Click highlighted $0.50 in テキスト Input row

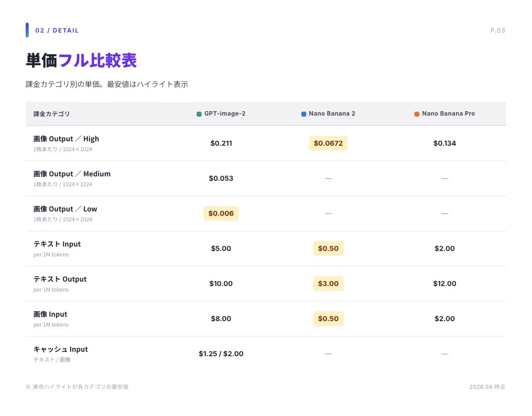pos(328,249)
